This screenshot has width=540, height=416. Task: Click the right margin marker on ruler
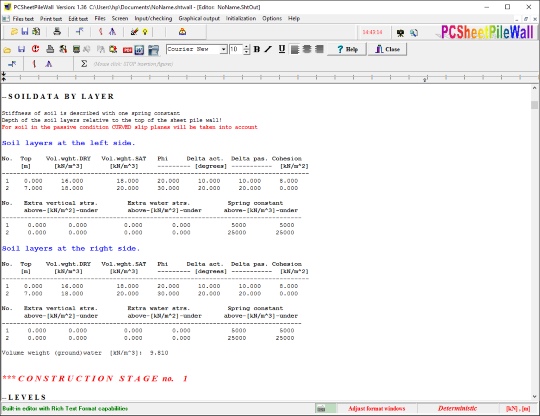[x=425, y=79]
